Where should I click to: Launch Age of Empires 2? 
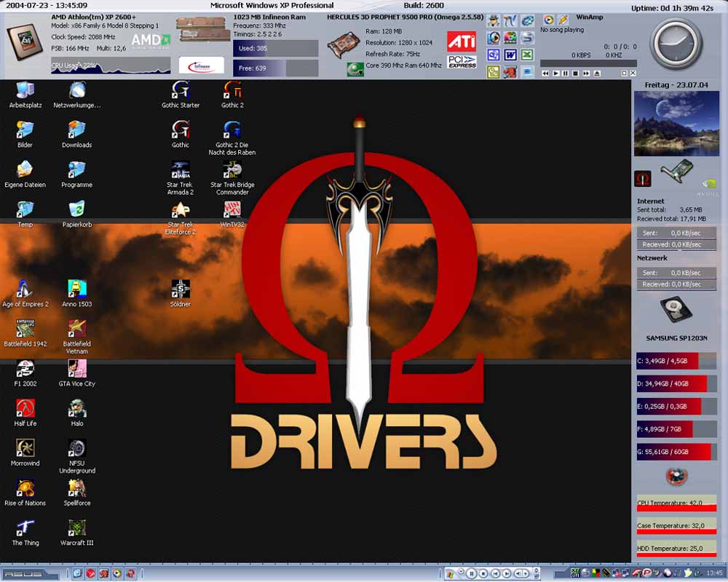pos(25,294)
